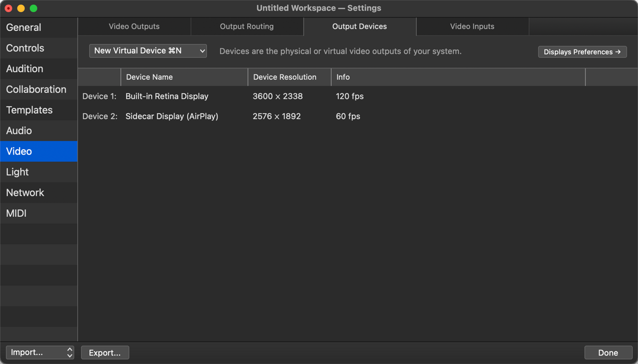Viewport: 638px width, 364px height.
Task: Click the green full-screen window button
Action: [x=33, y=9]
